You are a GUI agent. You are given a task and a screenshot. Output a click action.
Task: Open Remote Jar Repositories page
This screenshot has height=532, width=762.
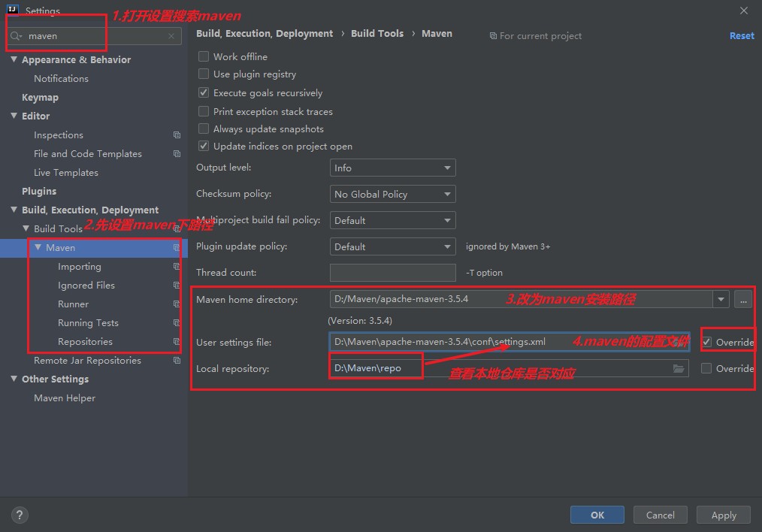pyautogui.click(x=87, y=361)
